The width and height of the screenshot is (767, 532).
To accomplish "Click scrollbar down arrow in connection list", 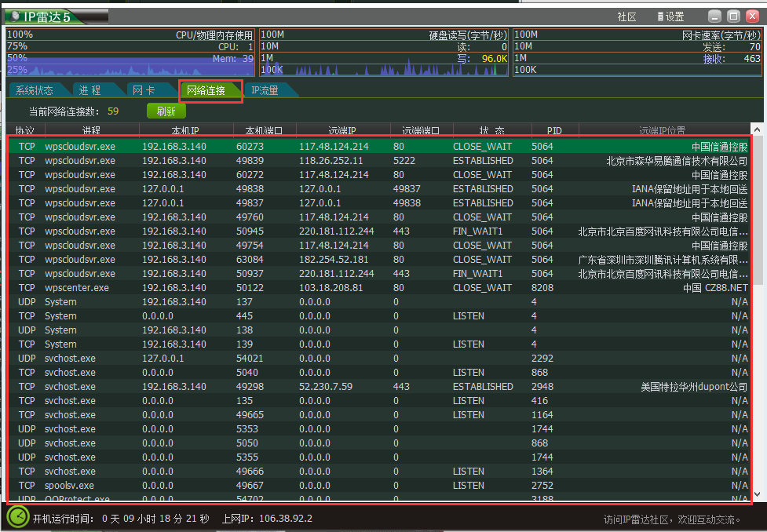I will click(x=757, y=496).
